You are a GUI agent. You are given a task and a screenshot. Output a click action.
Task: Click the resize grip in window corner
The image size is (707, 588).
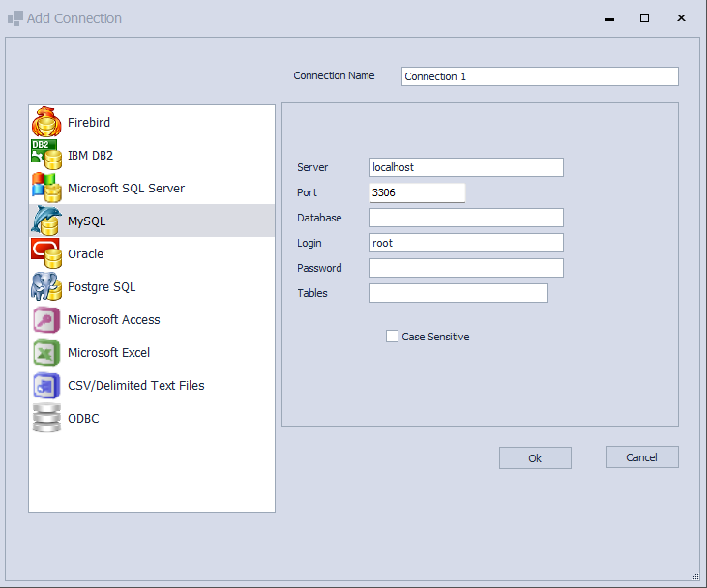coord(694,575)
